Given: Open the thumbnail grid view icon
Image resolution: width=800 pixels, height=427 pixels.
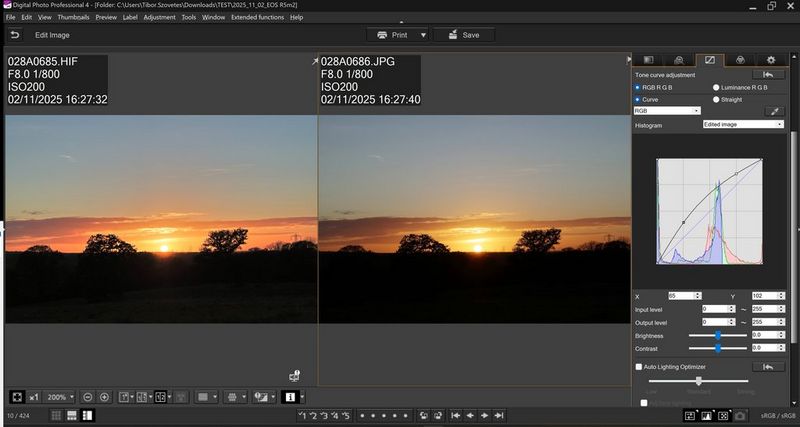Looking at the screenshot, I should [57, 416].
